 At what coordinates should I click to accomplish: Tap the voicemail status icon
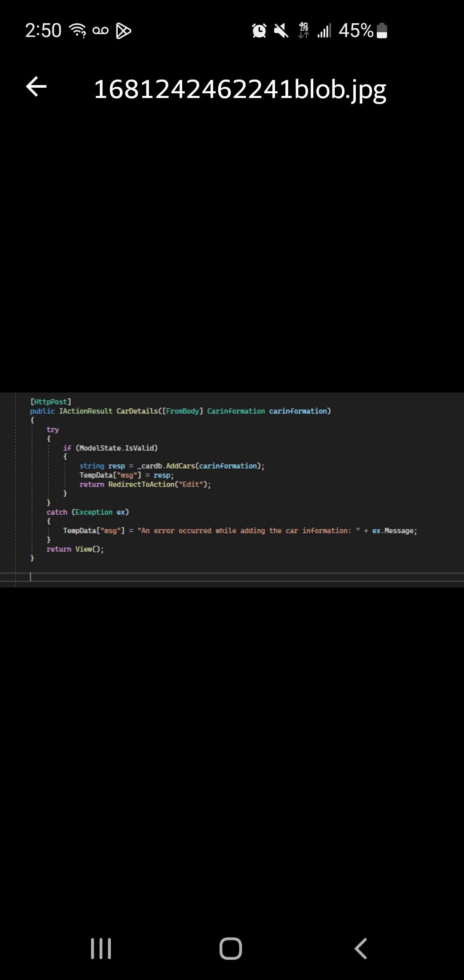(101, 31)
